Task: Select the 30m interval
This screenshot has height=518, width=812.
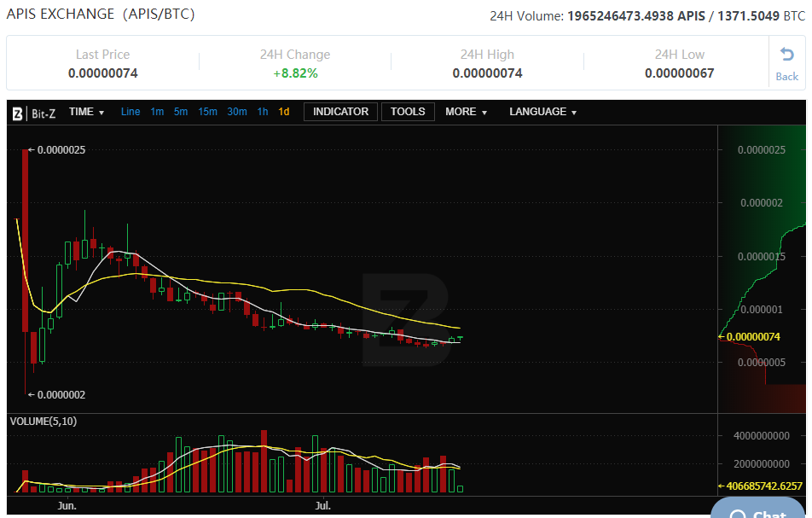Action: (237, 112)
